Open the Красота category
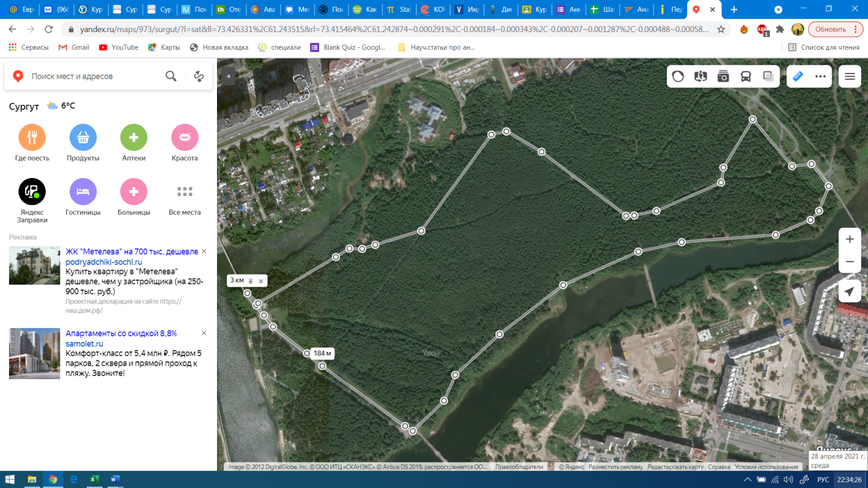This screenshot has width=868, height=488. tap(185, 143)
